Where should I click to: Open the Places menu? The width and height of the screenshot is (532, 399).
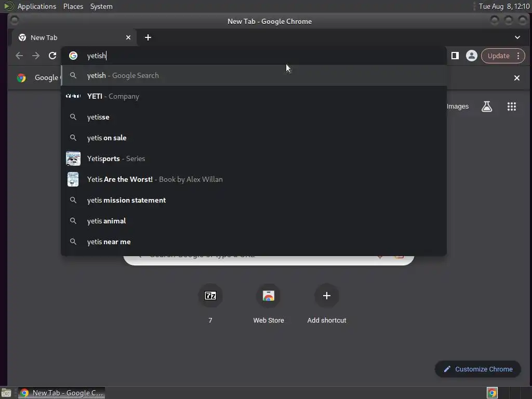pos(73,6)
